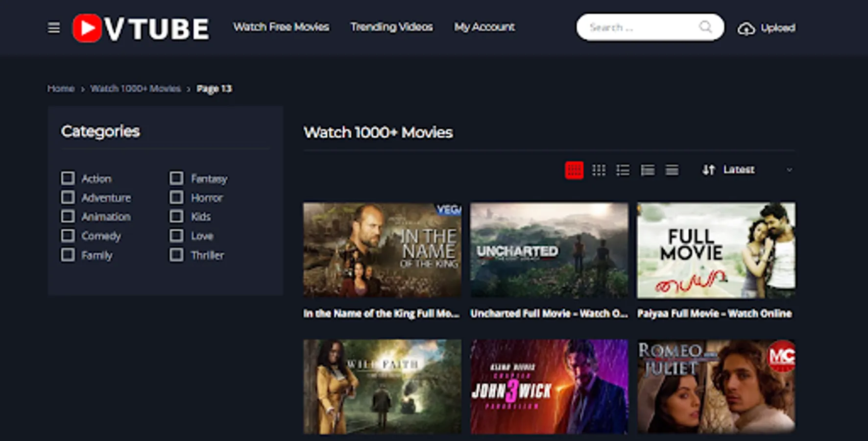
Task: Tick the Adventure category checkbox
Action: tap(68, 197)
